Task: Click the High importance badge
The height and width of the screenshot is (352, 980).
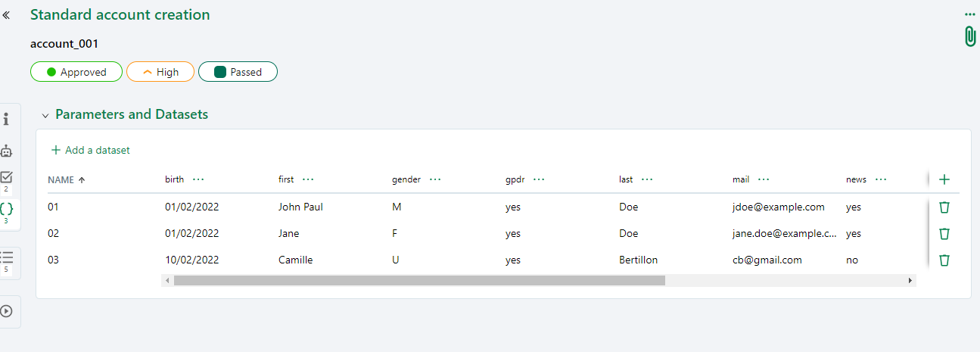Action: [160, 72]
